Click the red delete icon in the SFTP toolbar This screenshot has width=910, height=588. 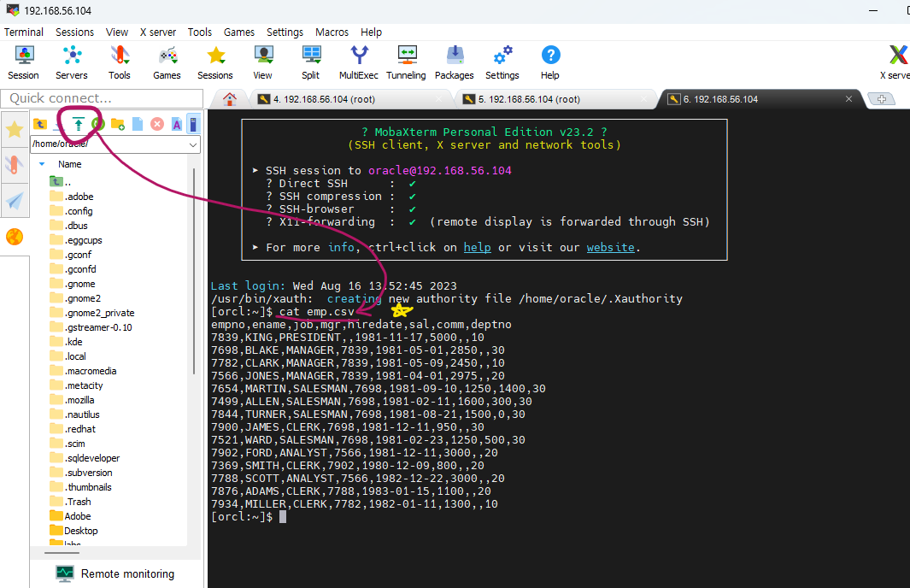click(156, 124)
